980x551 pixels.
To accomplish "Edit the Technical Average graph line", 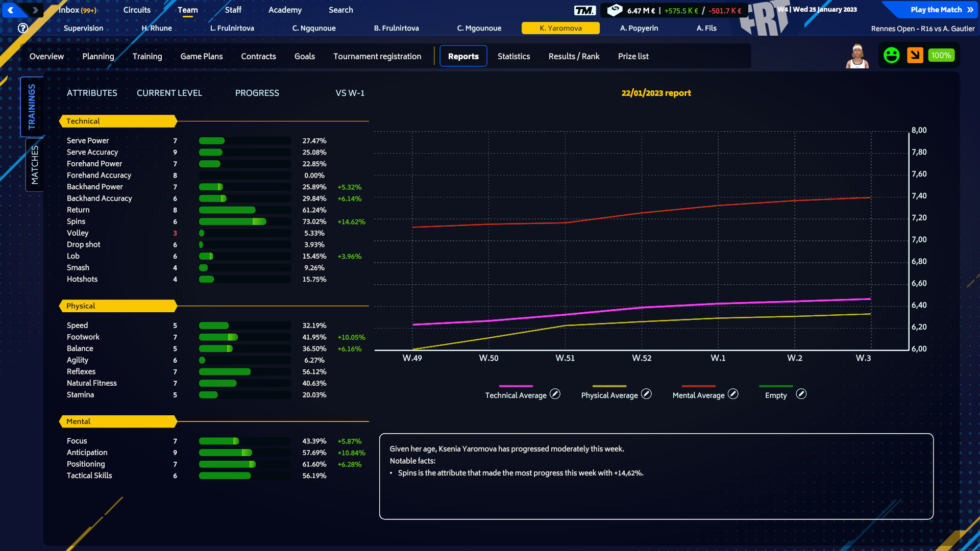I will [x=555, y=394].
